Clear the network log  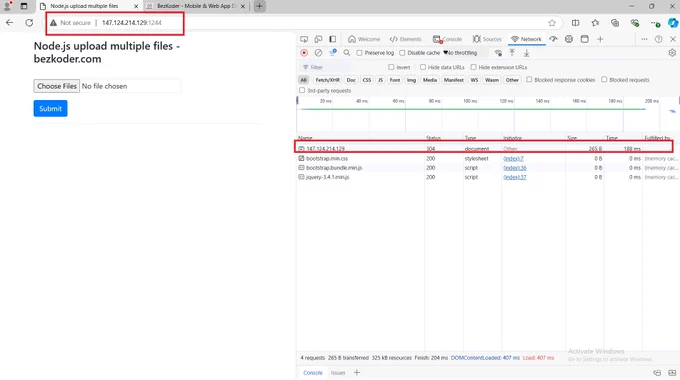click(318, 52)
